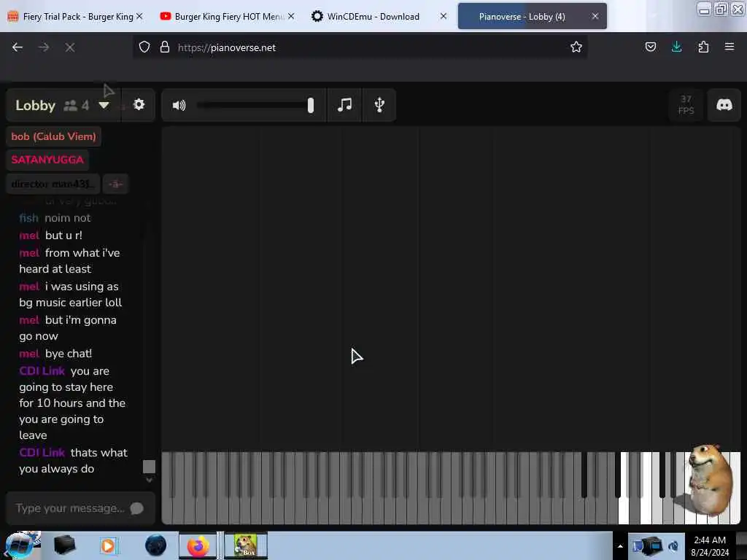Open the Firefox taskbar icon
The image size is (747, 560).
click(198, 545)
